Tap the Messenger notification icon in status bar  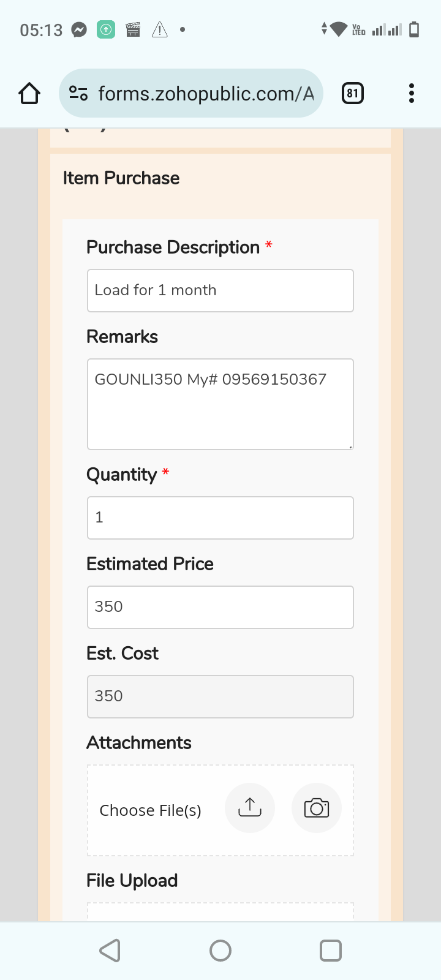coord(79,29)
